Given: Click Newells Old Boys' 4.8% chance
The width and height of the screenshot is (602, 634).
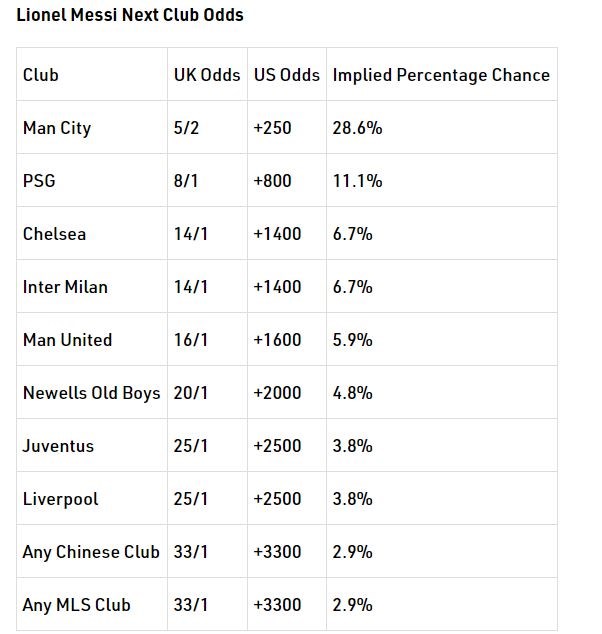Looking at the screenshot, I should 353,393.
